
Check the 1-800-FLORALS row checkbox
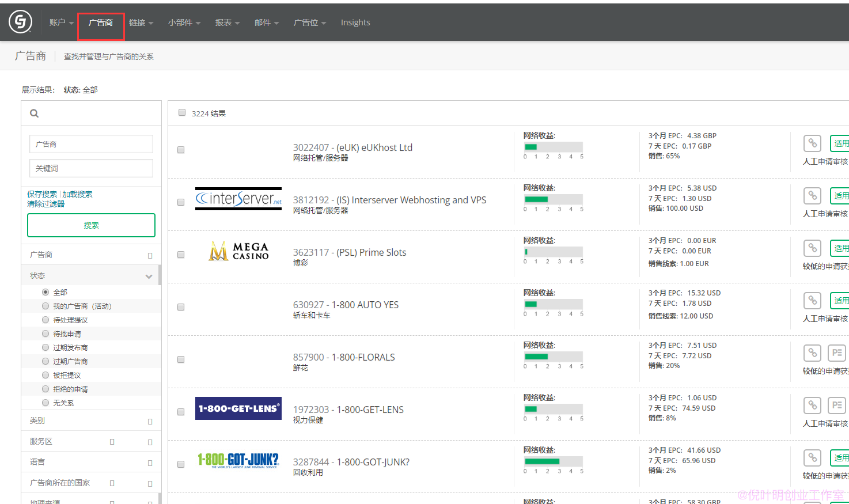(181, 359)
